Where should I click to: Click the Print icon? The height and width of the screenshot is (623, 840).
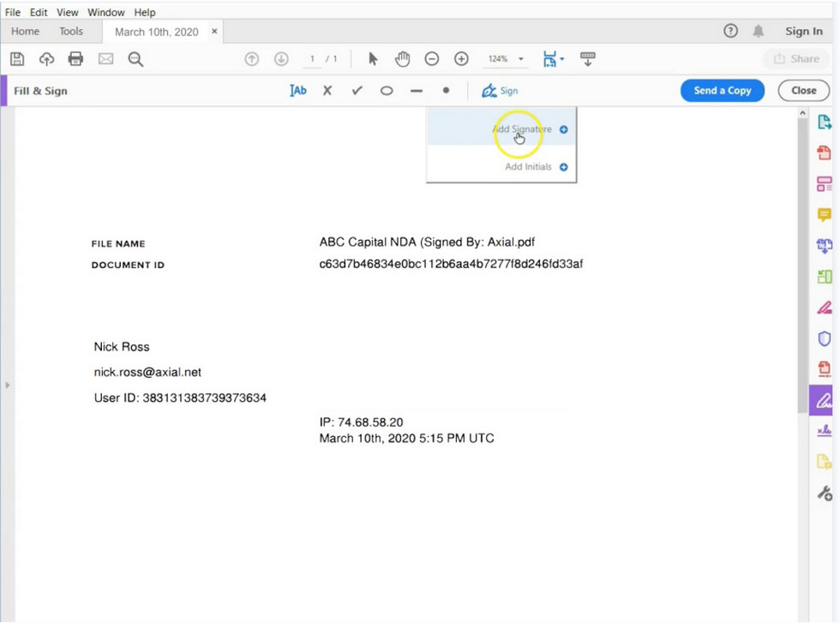coord(75,58)
